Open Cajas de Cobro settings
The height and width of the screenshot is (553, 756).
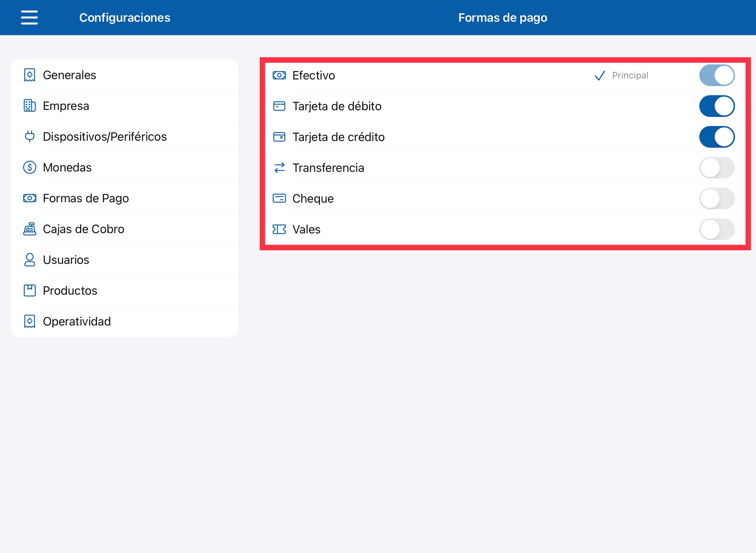125,229
